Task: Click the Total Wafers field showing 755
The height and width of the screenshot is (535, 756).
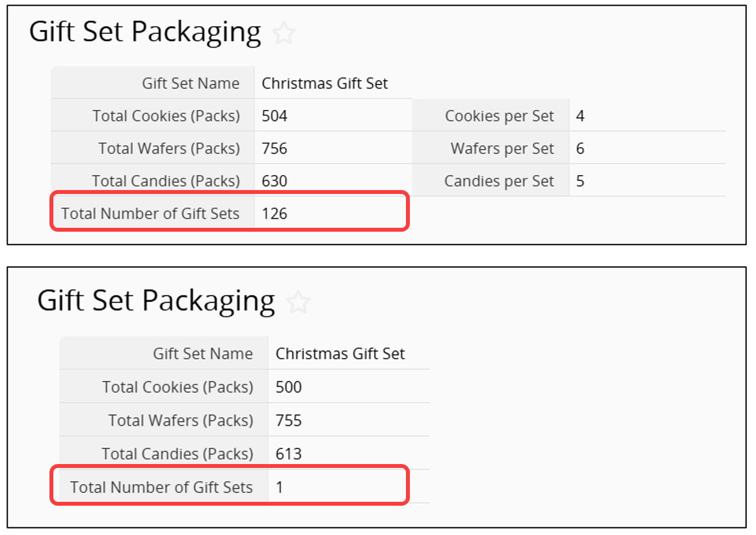Action: pos(289,420)
